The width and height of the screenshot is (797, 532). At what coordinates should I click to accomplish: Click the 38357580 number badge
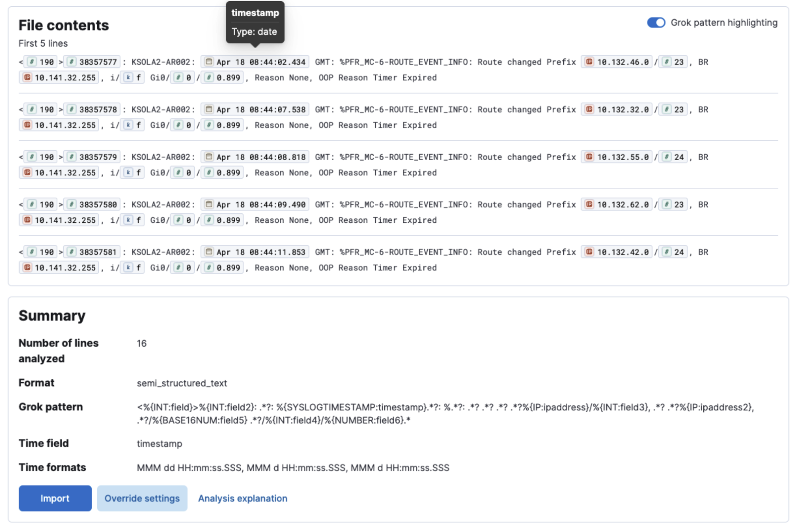92,204
